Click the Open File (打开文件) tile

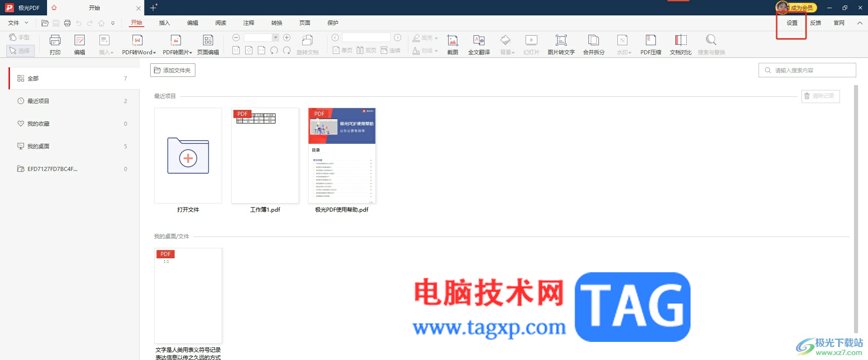coord(188,156)
